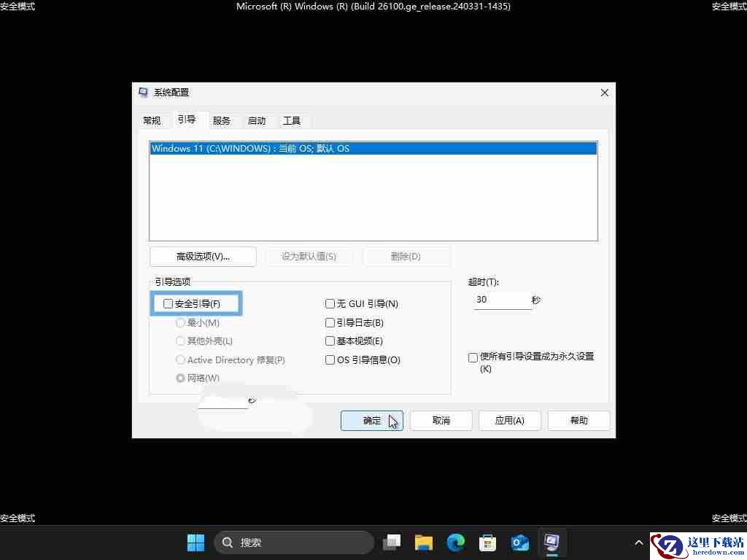This screenshot has width=747, height=560.
Task: Select the 最小(M) radio option
Action: [180, 322]
